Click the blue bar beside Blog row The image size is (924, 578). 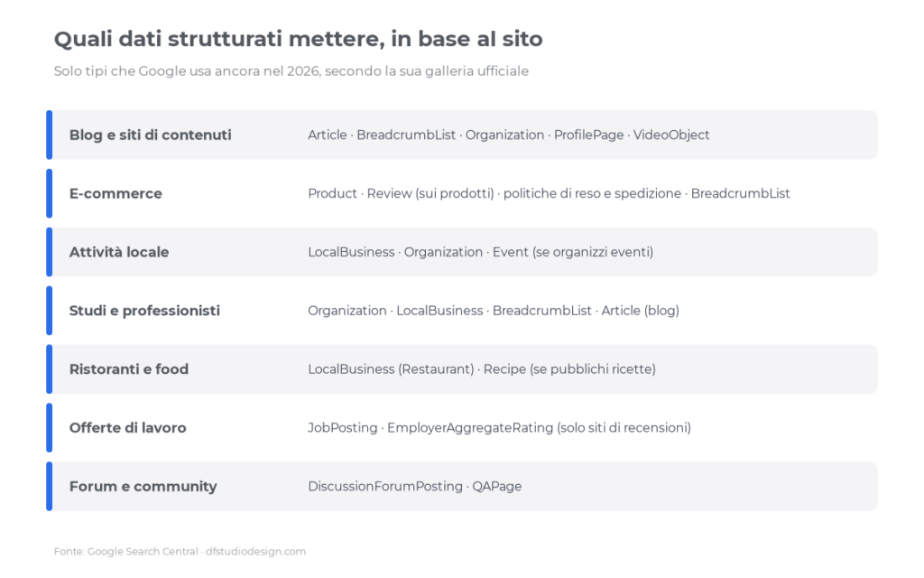pyautogui.click(x=50, y=135)
